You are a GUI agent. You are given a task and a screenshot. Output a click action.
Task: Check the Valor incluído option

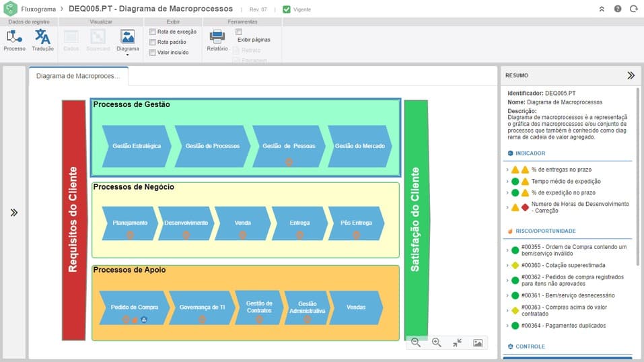point(152,52)
